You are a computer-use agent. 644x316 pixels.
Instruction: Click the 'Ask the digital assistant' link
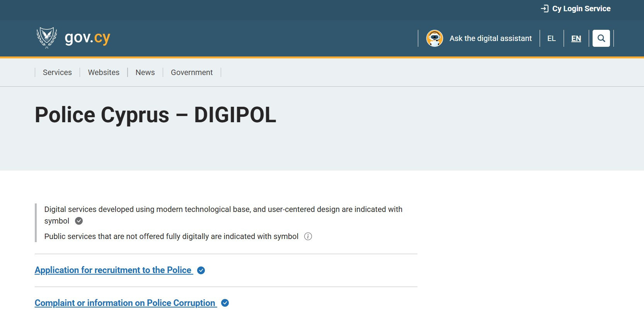[491, 38]
